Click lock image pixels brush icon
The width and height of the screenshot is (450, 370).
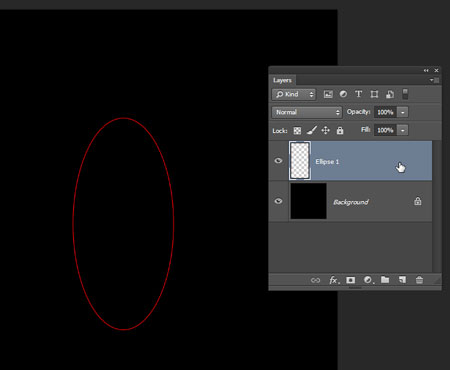click(x=312, y=130)
